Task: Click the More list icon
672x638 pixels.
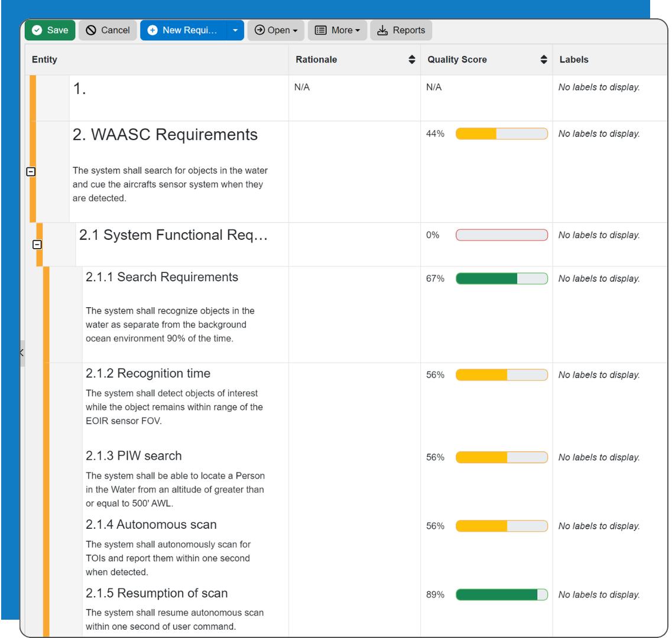Action: (x=322, y=30)
